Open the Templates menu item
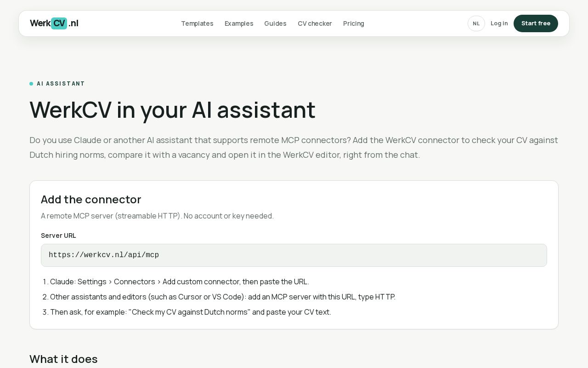This screenshot has height=368, width=588. click(x=197, y=23)
